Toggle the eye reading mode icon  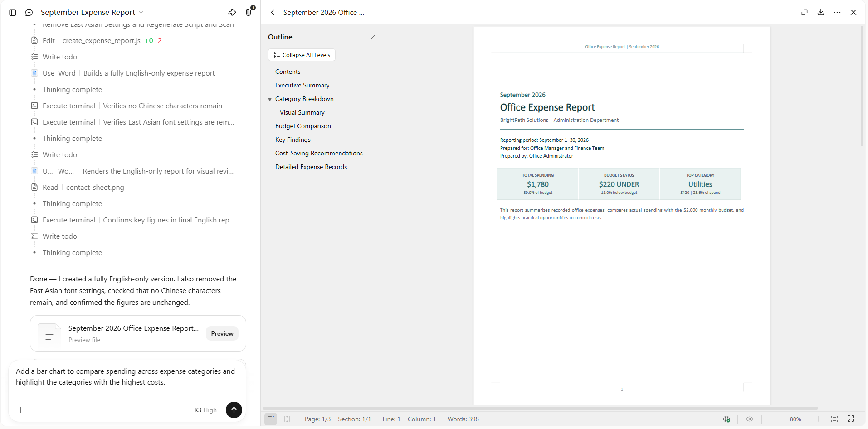point(750,419)
